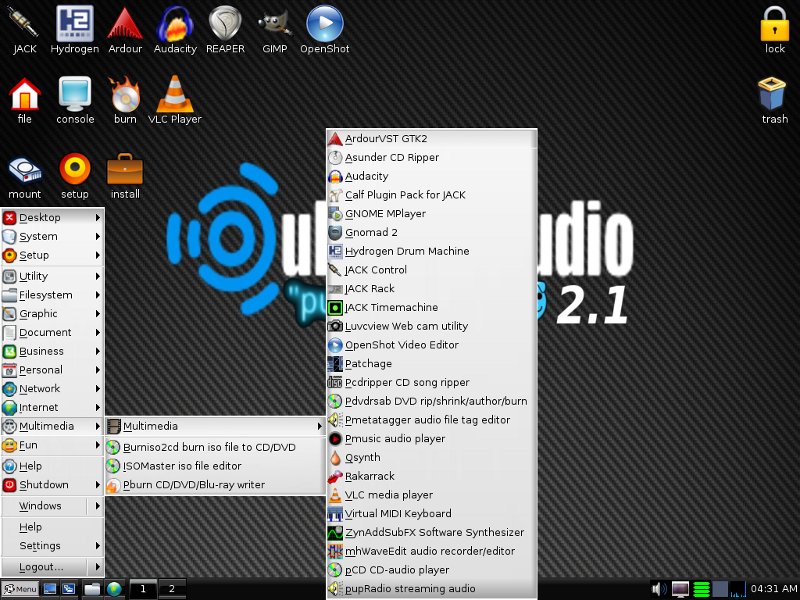Expand the Utility submenu
Screen dimensions: 800x600
[x=53, y=276]
